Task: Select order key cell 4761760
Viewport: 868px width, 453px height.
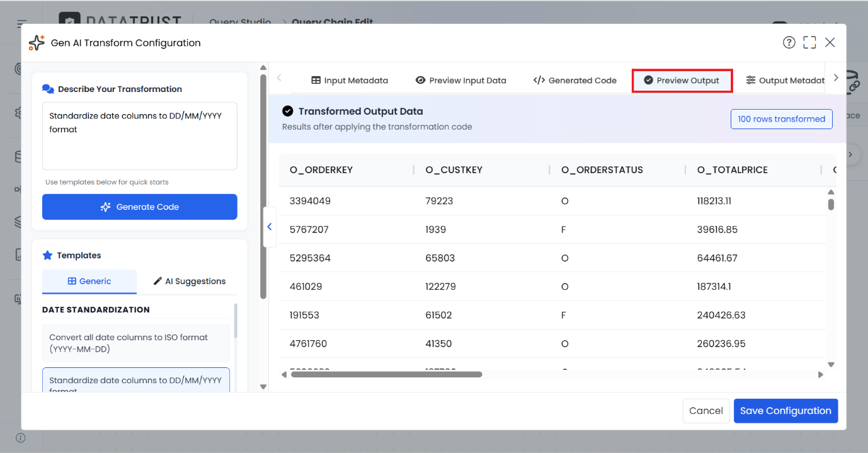Action: coord(309,344)
